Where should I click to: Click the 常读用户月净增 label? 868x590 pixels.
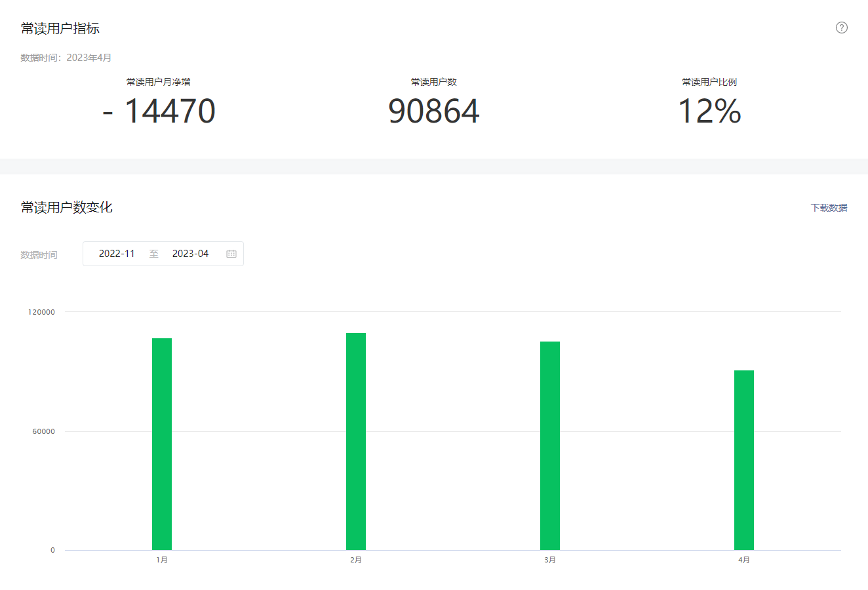(159, 82)
